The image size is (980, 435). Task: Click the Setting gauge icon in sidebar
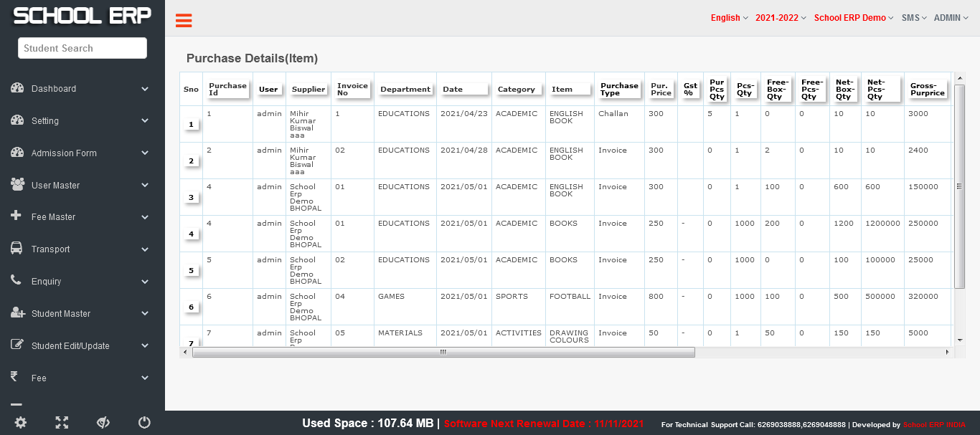[18, 120]
